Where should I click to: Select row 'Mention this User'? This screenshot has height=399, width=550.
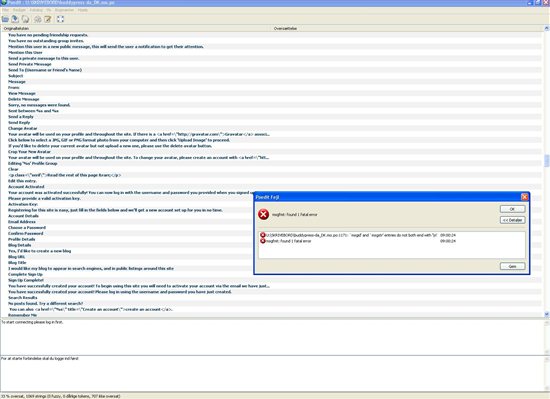coord(272,52)
